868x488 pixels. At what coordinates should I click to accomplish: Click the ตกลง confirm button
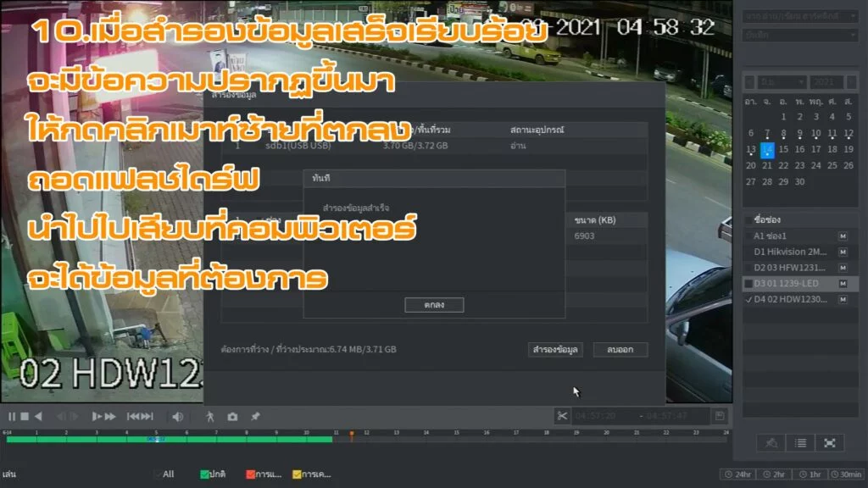pyautogui.click(x=434, y=305)
